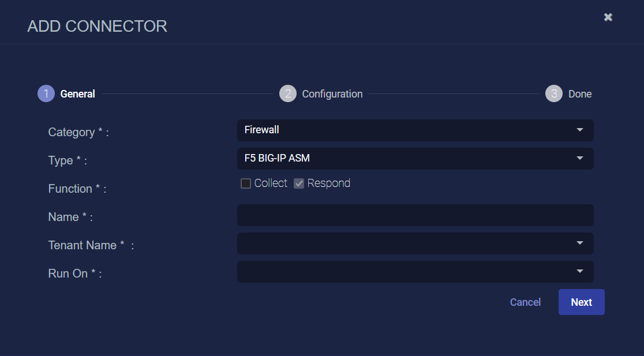644x356 pixels.
Task: Click the step 2 Configuration circle
Action: tap(288, 93)
